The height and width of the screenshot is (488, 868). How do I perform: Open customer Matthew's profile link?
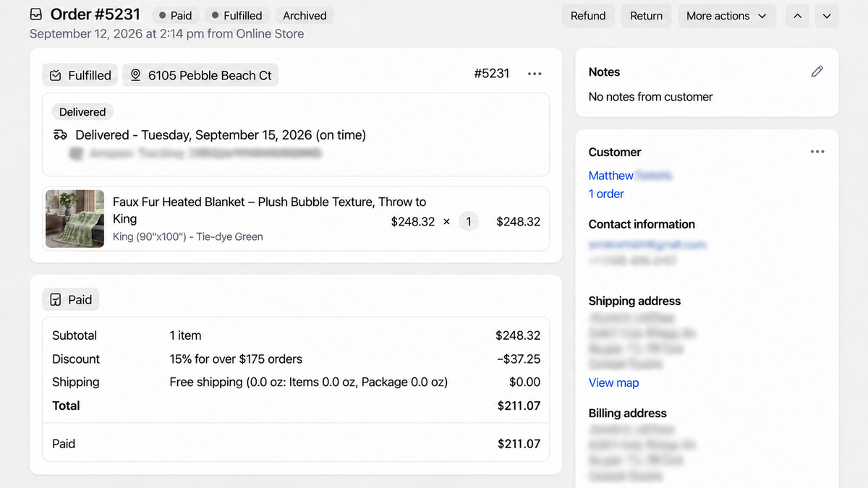tap(611, 176)
